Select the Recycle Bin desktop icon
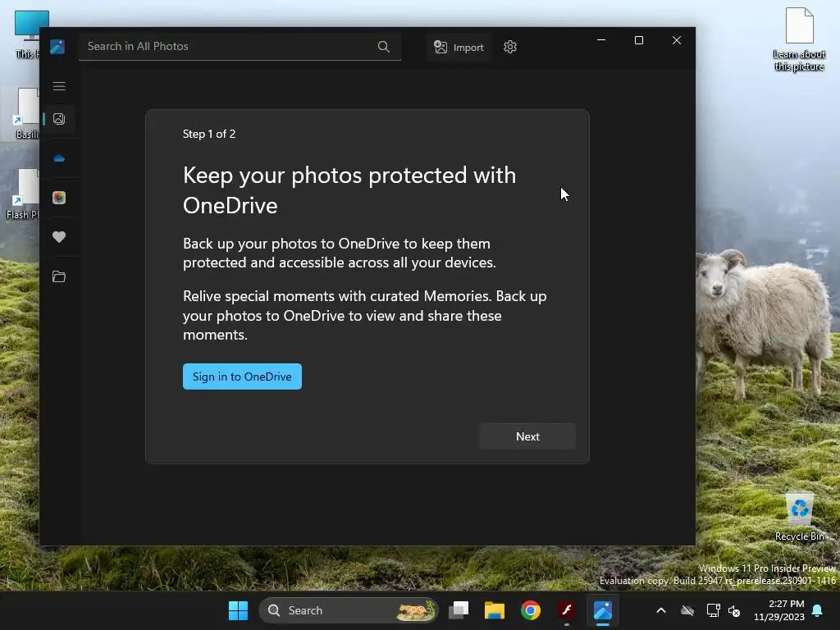The height and width of the screenshot is (630, 840). coord(799,517)
